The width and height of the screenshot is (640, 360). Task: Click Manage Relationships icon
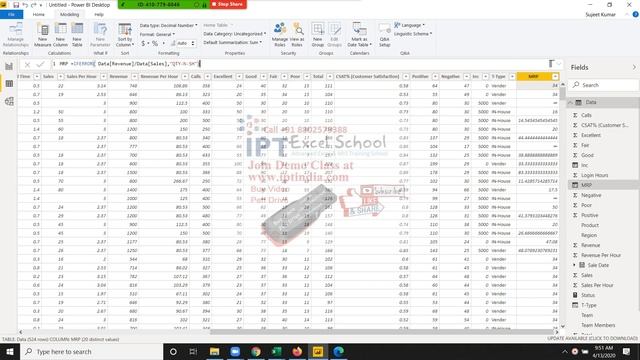tap(16, 35)
